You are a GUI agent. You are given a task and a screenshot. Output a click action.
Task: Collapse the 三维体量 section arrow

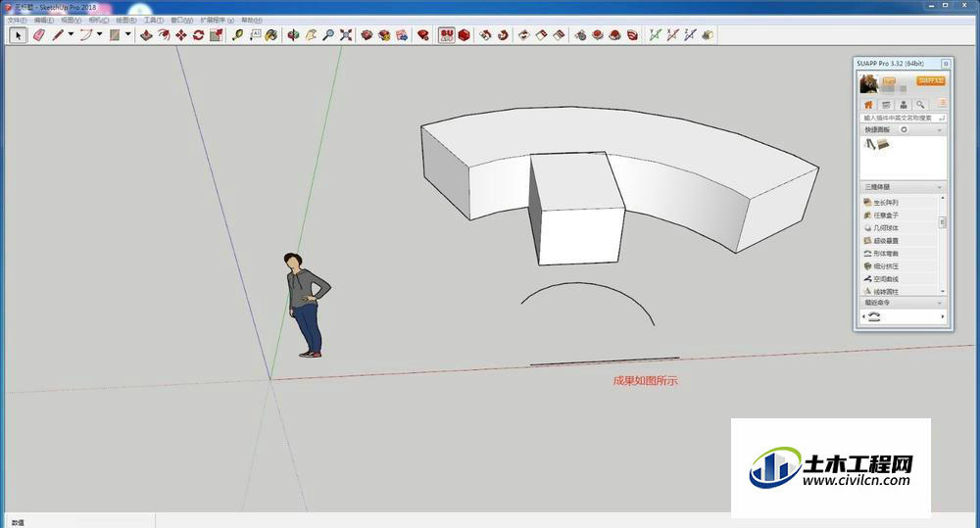tap(940, 187)
